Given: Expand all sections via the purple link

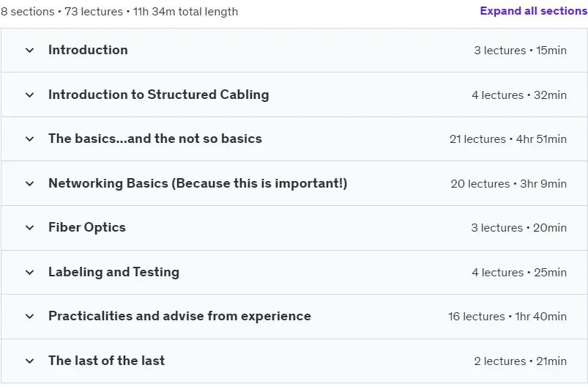Looking at the screenshot, I should [x=534, y=11].
